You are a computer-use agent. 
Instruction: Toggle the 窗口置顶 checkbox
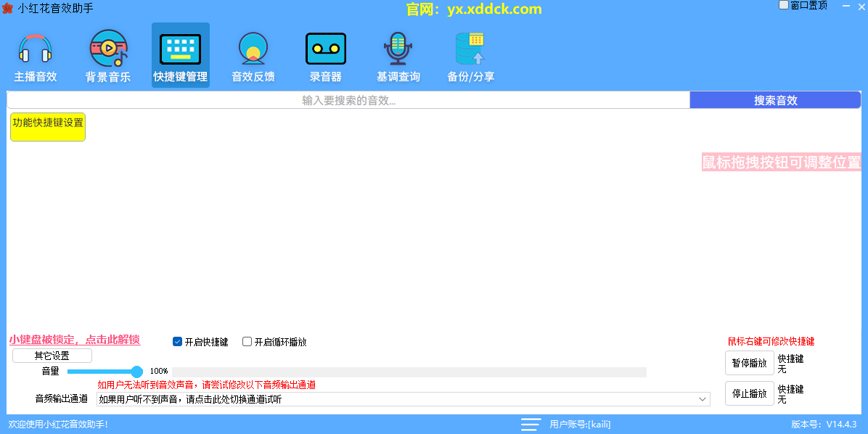point(784,5)
